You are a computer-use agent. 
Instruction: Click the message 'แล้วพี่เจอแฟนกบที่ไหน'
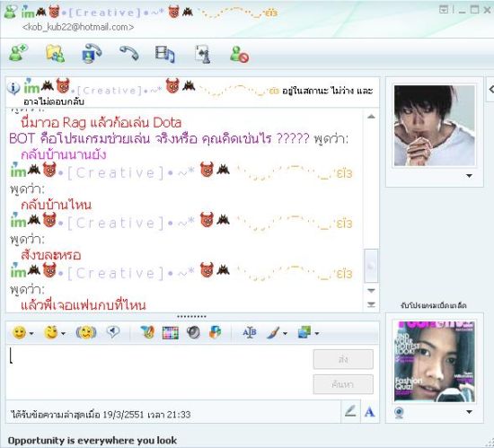tap(84, 305)
